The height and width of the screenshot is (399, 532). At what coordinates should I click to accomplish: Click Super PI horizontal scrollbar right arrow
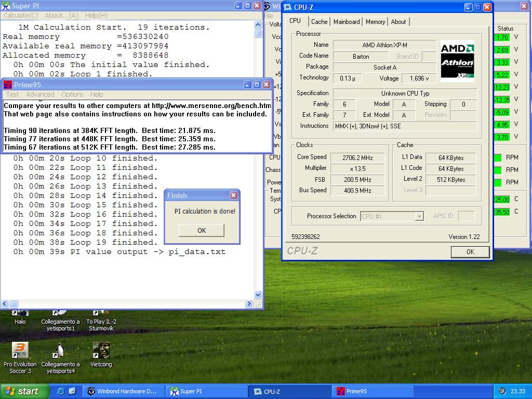[249, 303]
